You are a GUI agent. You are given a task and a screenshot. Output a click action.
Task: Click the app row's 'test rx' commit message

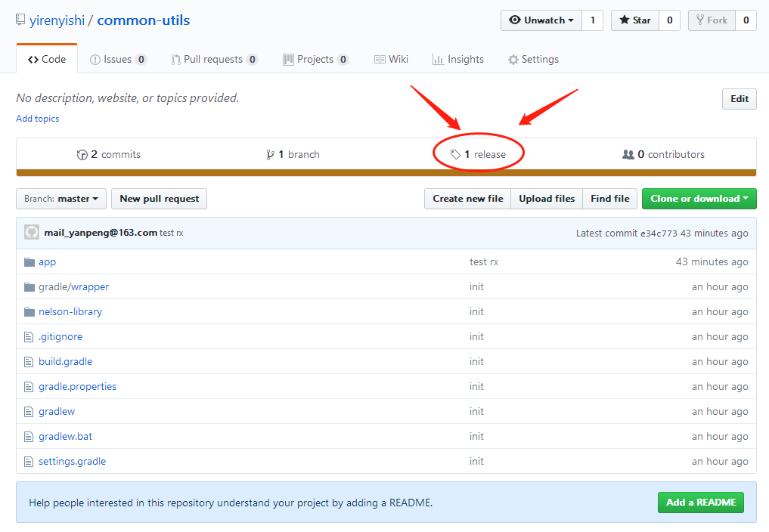click(484, 262)
